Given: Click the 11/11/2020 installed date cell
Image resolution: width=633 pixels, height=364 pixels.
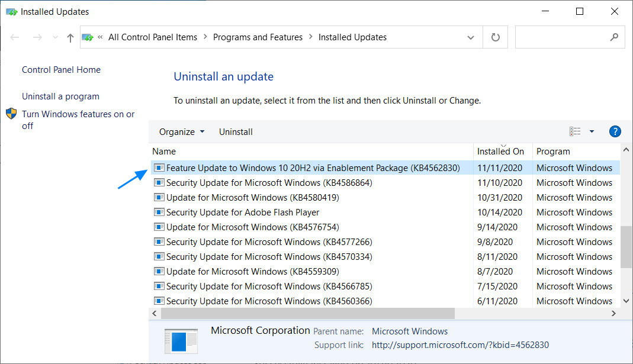Looking at the screenshot, I should tap(500, 168).
